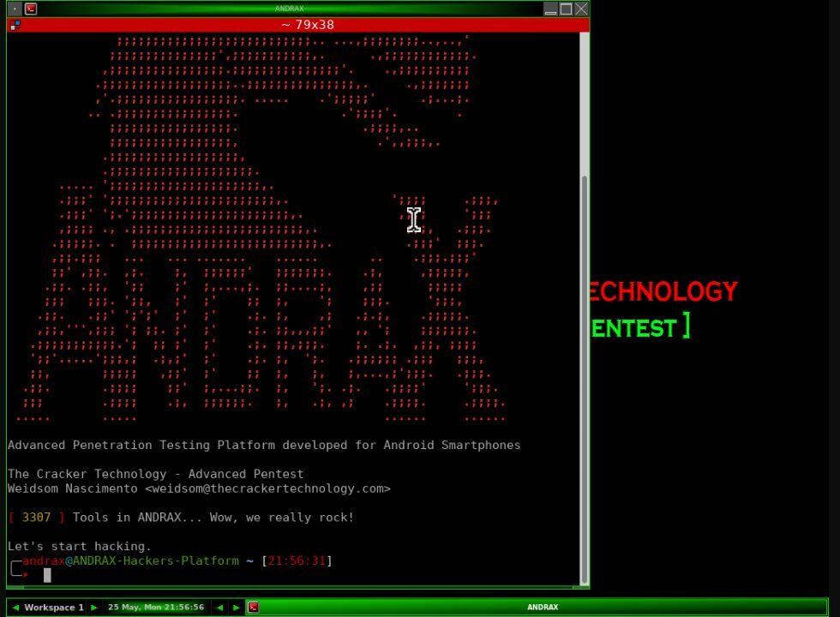Click the right arrow after the clock
This screenshot has height=617, width=840.
pos(237,607)
